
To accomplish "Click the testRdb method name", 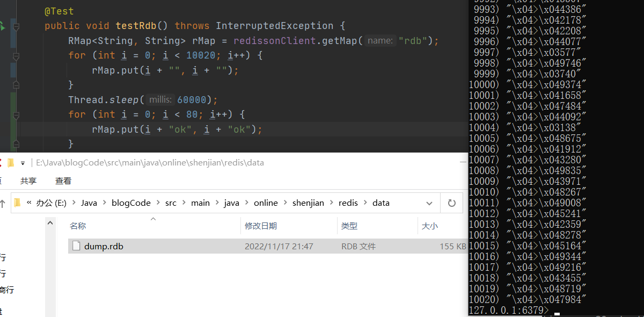I will tap(136, 26).
